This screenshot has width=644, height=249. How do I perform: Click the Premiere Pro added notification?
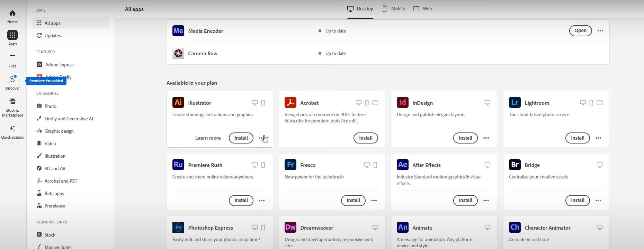click(46, 81)
